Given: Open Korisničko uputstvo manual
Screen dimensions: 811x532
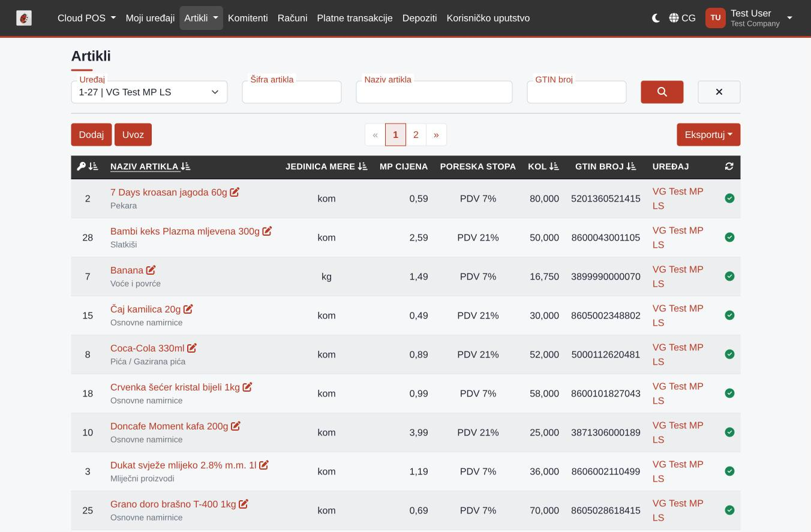Looking at the screenshot, I should (x=488, y=18).
